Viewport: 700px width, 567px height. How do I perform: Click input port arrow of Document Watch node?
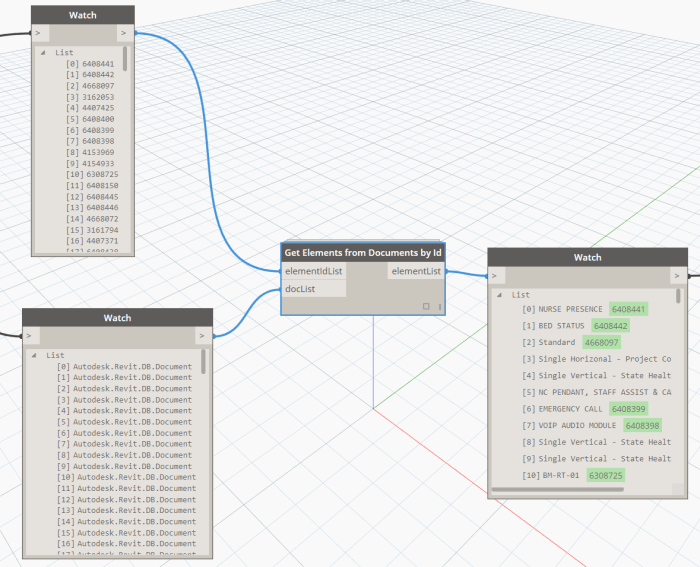coord(30,336)
